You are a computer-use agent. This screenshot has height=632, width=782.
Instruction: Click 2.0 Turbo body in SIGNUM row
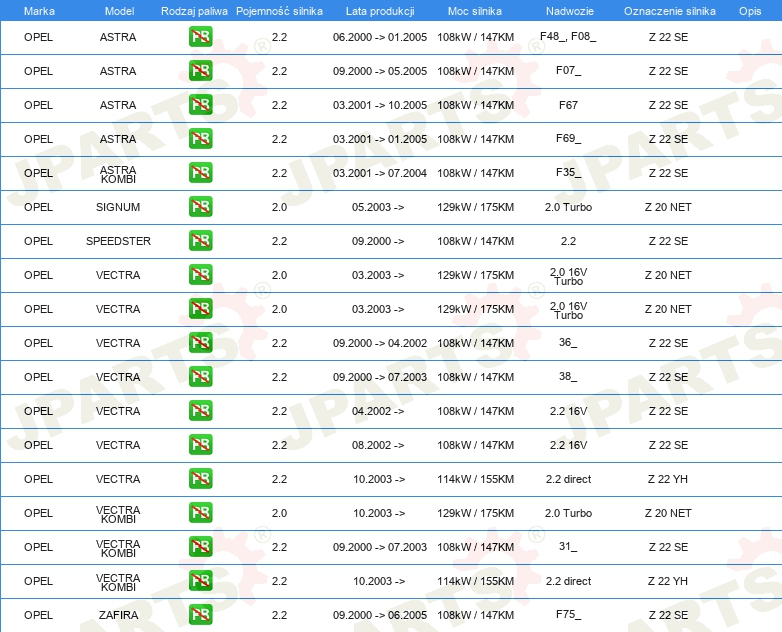569,207
